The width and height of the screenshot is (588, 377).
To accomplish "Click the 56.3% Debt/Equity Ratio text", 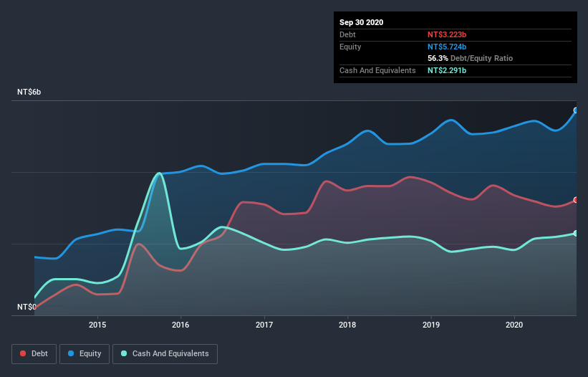I will click(470, 58).
